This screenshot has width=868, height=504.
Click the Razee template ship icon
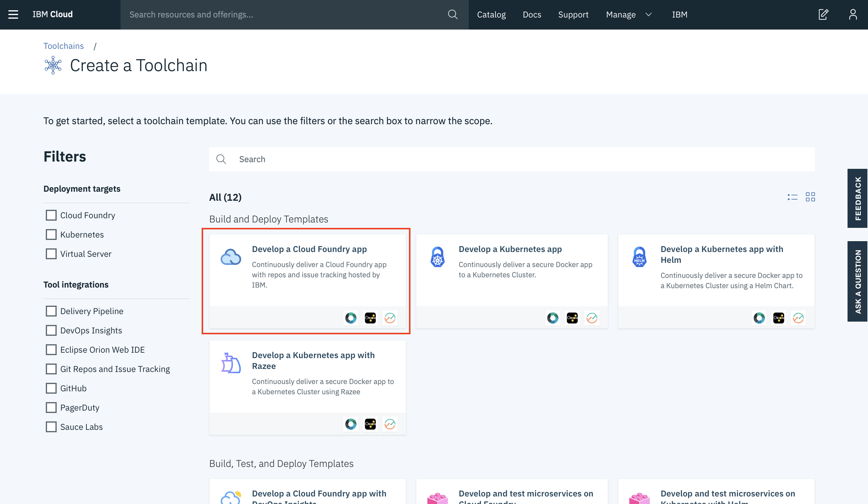[x=231, y=363]
